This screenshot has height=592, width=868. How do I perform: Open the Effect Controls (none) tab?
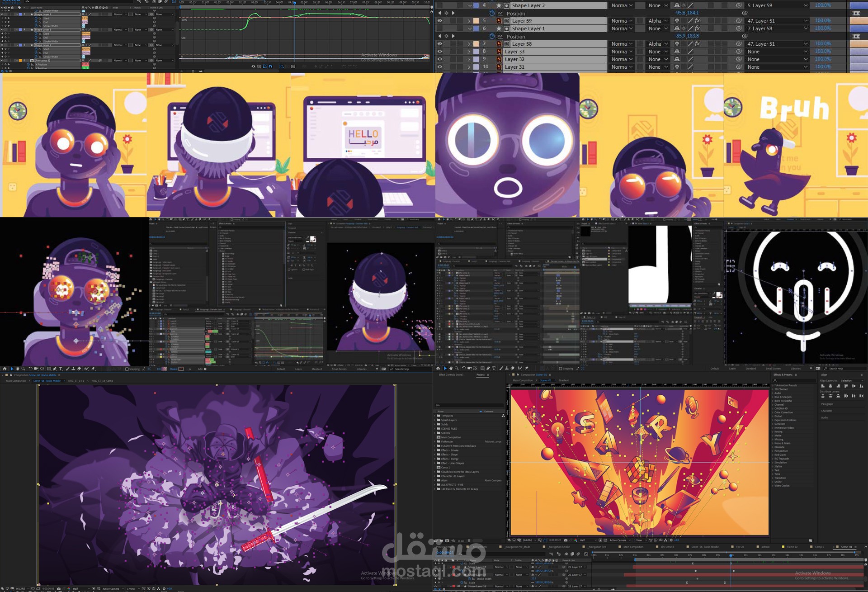451,375
